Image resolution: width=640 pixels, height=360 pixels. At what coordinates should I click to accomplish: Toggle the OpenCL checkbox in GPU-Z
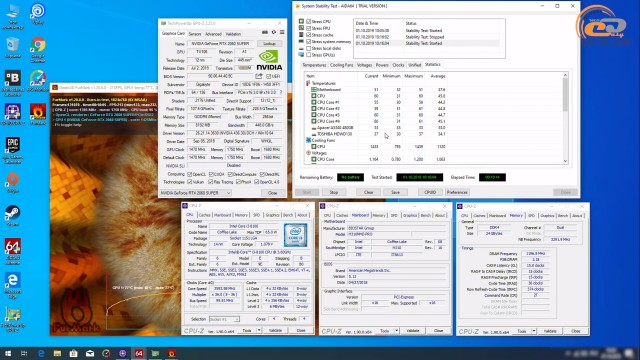click(x=189, y=174)
